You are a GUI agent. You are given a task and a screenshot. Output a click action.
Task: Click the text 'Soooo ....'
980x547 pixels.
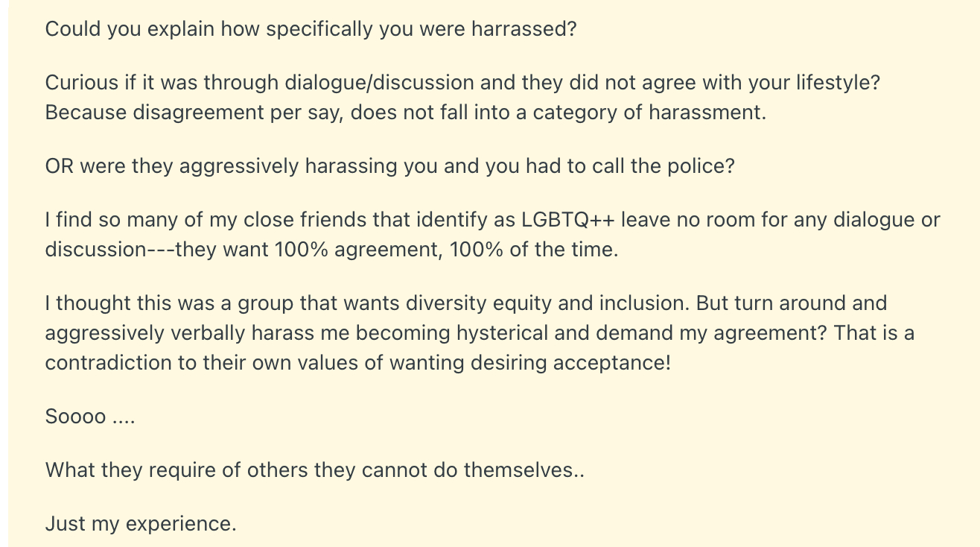point(89,417)
